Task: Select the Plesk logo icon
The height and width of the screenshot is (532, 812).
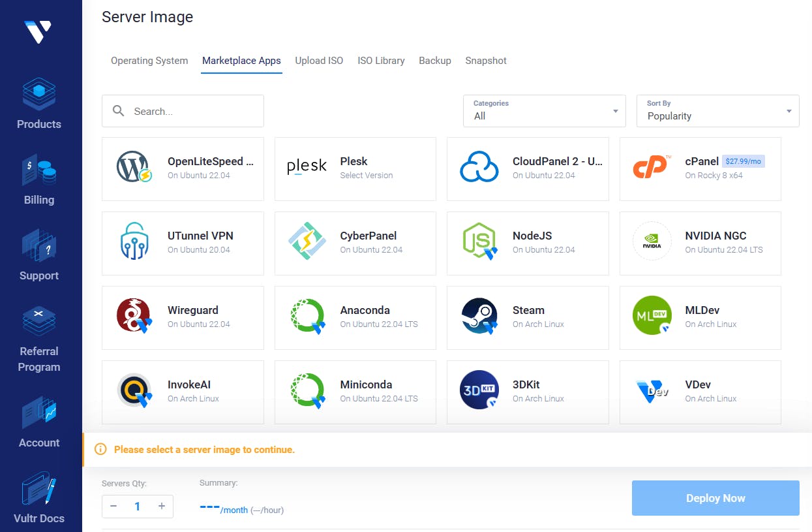Action: (x=307, y=167)
